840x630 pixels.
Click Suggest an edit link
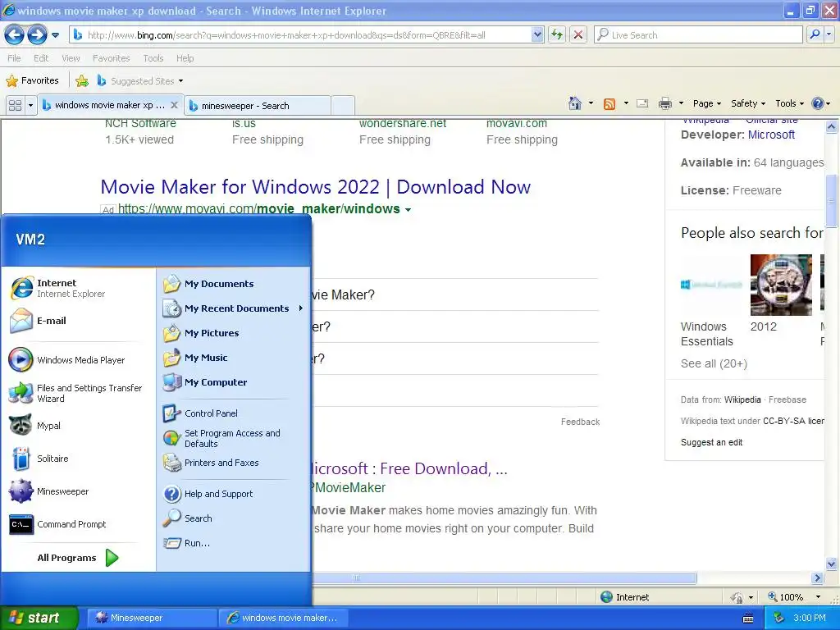[711, 442]
